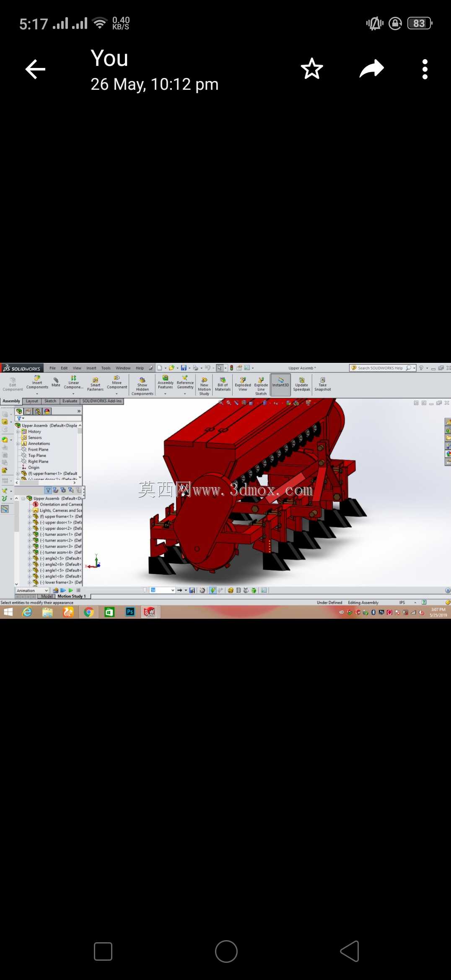Click Take Snapshot tool

point(323,384)
